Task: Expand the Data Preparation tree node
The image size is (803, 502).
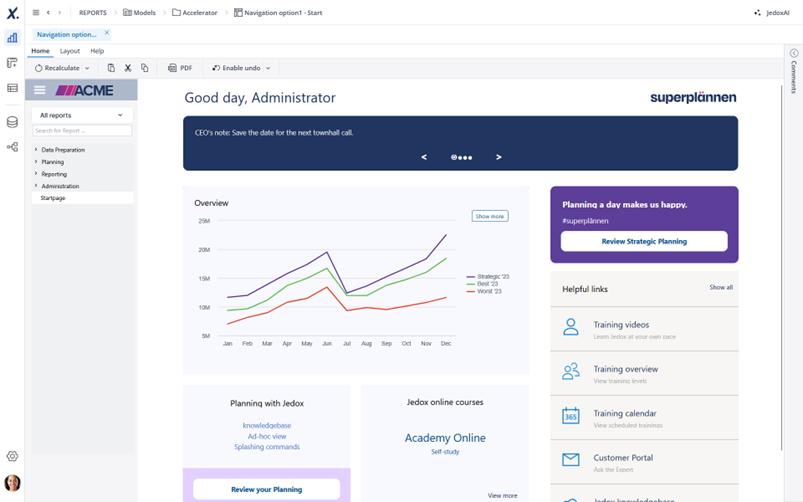Action: 36,150
